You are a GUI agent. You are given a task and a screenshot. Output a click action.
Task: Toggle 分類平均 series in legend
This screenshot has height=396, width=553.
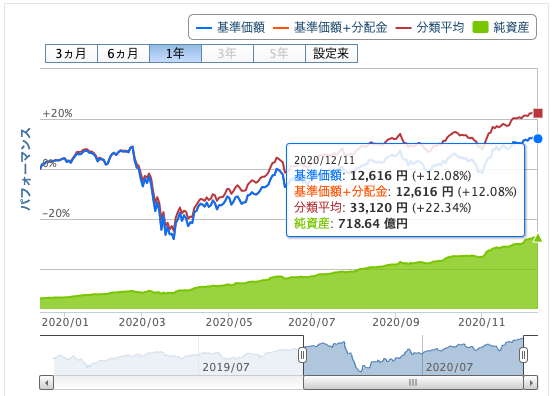(x=430, y=27)
